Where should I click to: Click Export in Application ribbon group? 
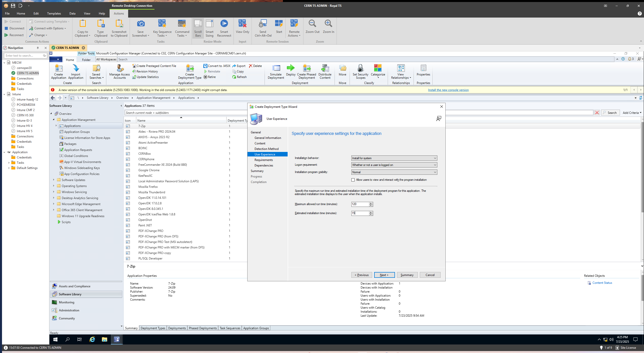[239, 66]
